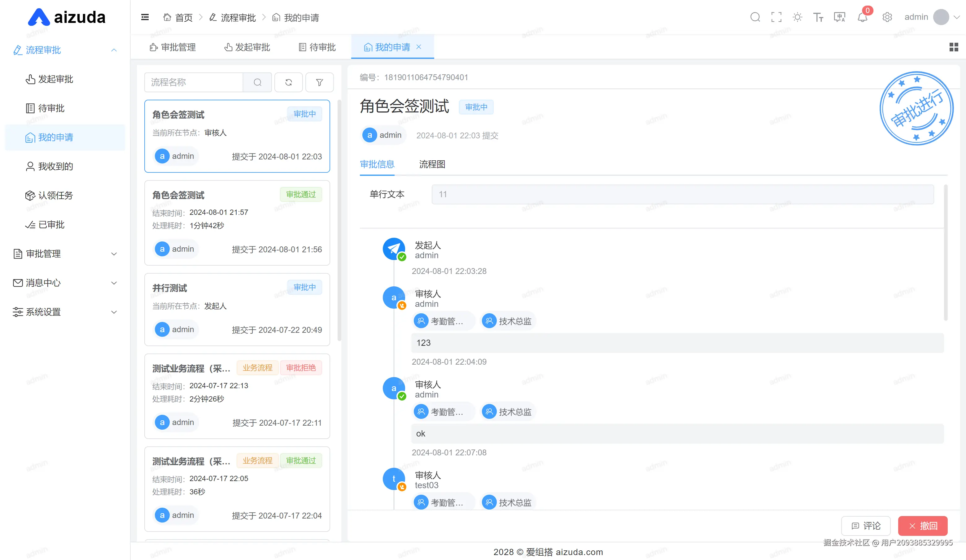Open font size settings icon
This screenshot has height=560, width=966.
pos(818,17)
